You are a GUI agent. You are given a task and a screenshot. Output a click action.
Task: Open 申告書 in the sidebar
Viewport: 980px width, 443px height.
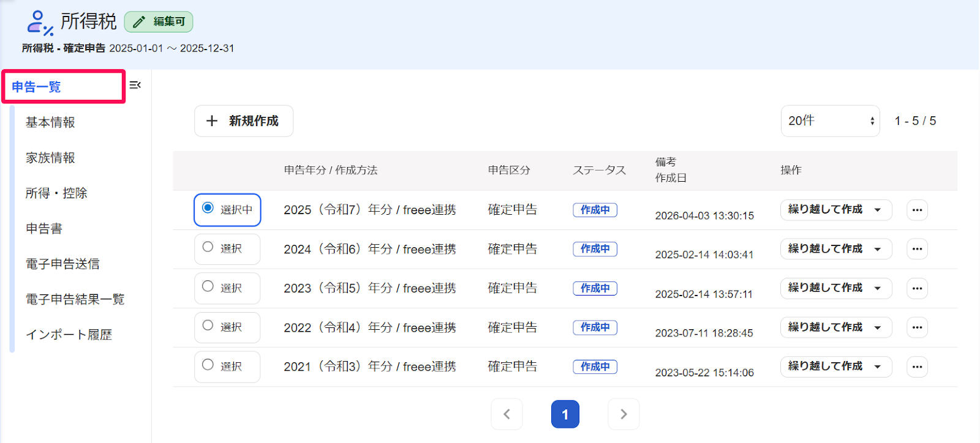44,229
